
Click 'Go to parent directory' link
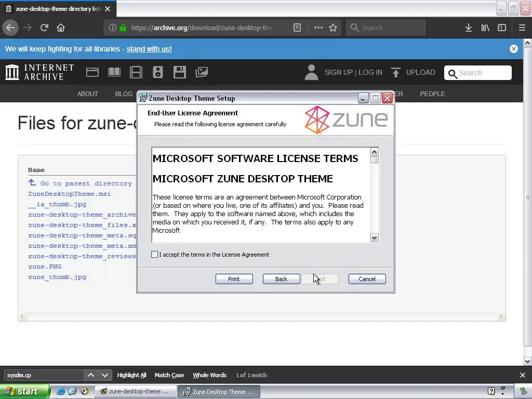pyautogui.click(x=86, y=183)
